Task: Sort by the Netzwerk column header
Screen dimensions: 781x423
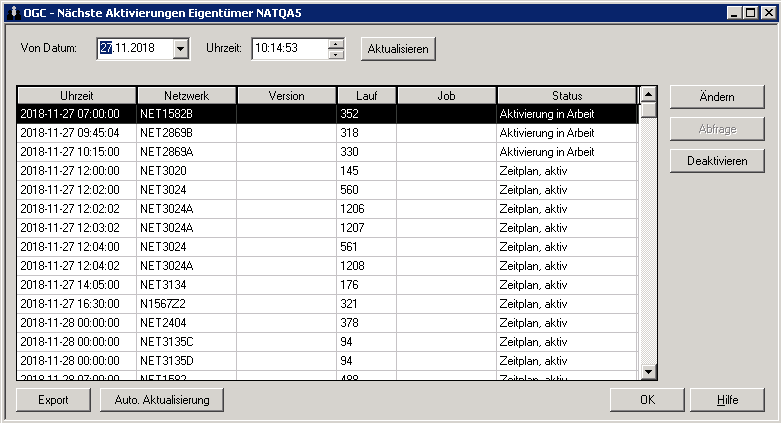Action: (x=186, y=95)
